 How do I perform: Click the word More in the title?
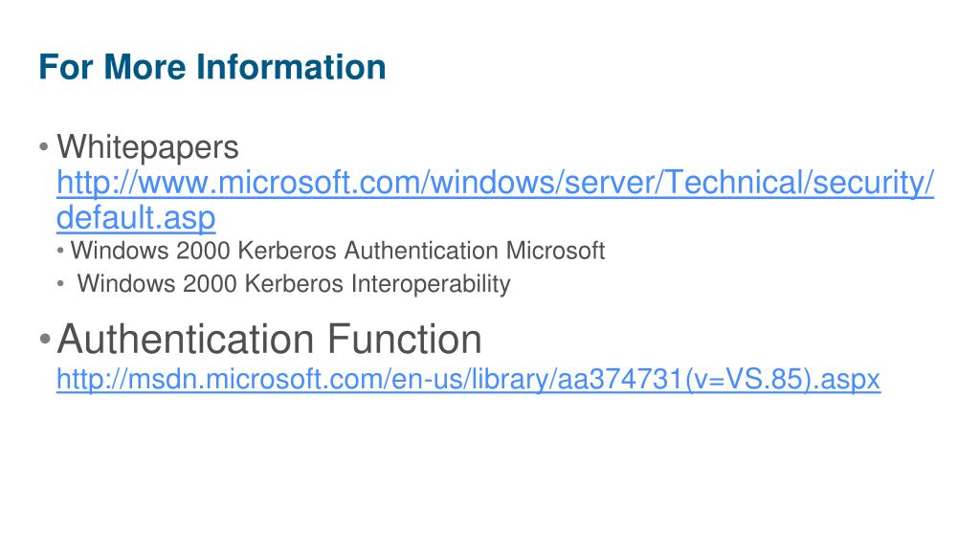coord(145,67)
